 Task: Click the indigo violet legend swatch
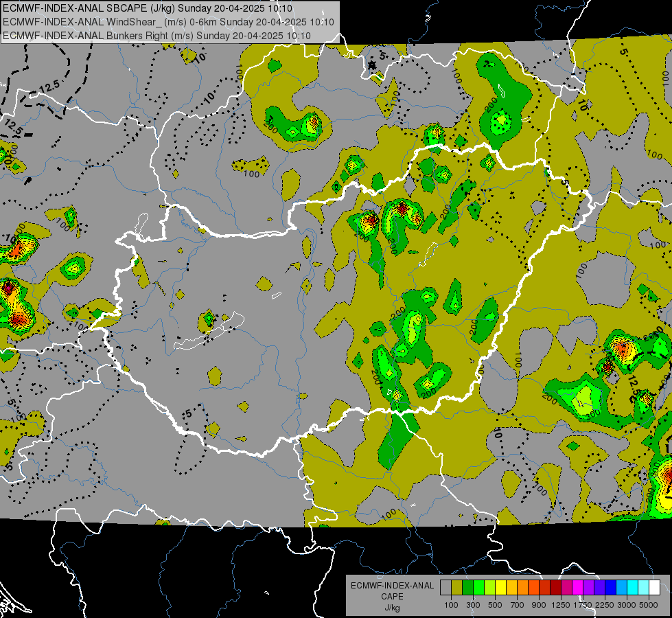click(x=599, y=587)
